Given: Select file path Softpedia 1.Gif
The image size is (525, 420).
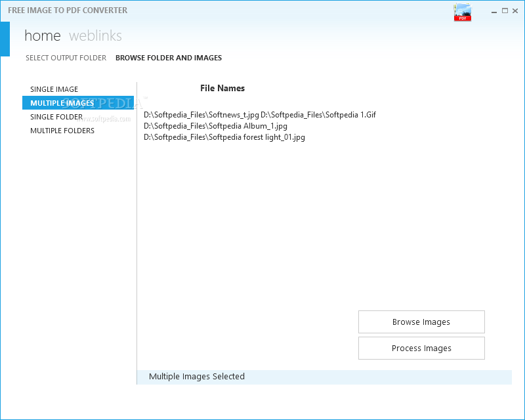Looking at the screenshot, I should pyautogui.click(x=318, y=115).
